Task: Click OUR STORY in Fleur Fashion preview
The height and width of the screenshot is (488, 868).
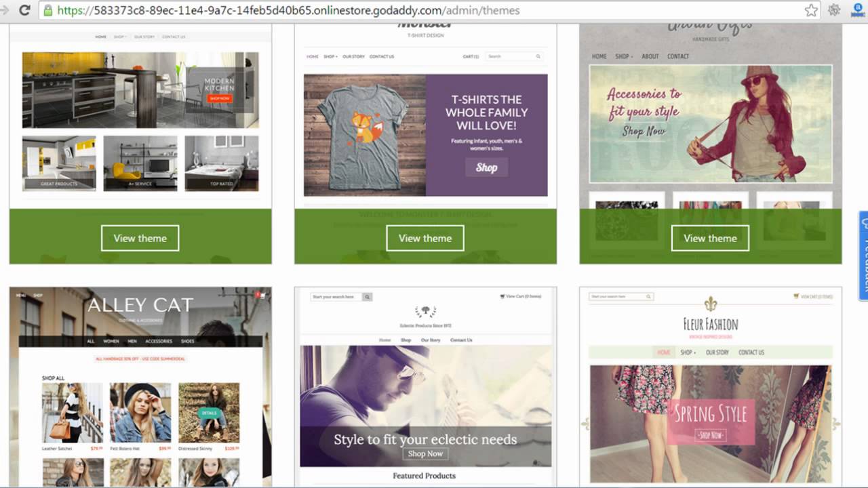Action: [717, 352]
